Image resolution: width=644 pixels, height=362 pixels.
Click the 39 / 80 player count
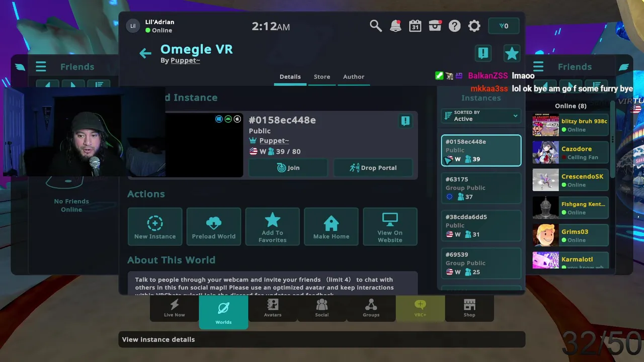coord(288,152)
